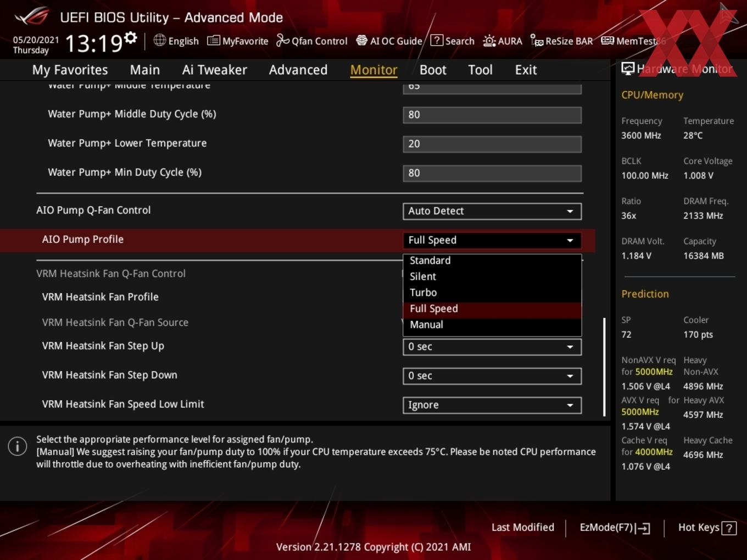Open AURA lighting icon
Viewport: 747px width, 560px height.
click(x=489, y=41)
